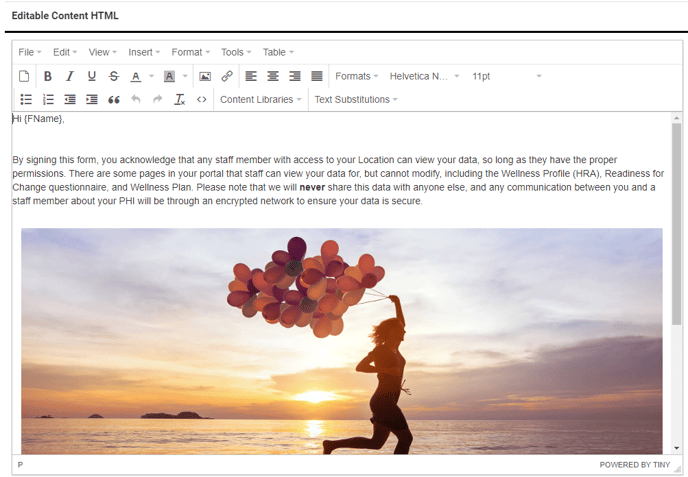Open the text color picker arrow
688x477 pixels.
pos(151,76)
